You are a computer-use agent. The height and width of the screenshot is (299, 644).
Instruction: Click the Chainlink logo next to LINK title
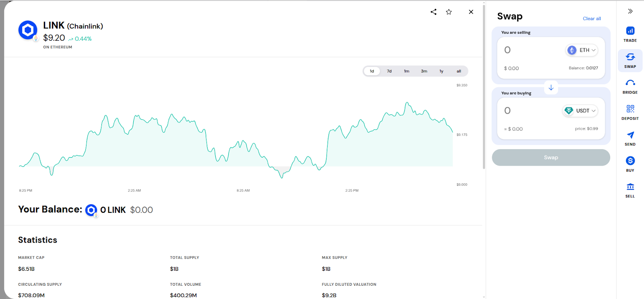click(28, 30)
